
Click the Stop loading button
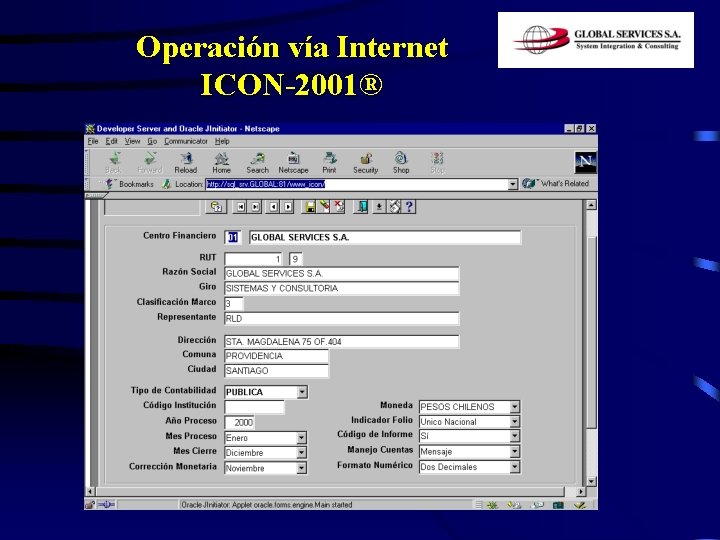438,163
